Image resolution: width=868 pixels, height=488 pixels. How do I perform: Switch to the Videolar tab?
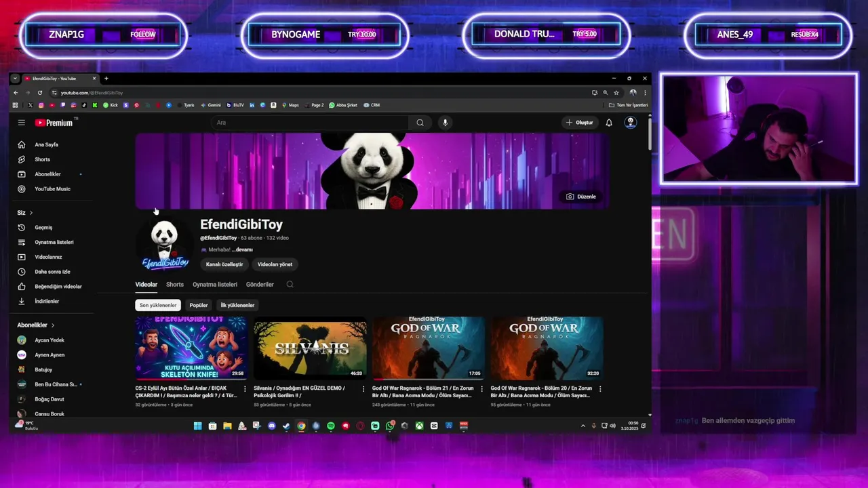[x=146, y=285]
